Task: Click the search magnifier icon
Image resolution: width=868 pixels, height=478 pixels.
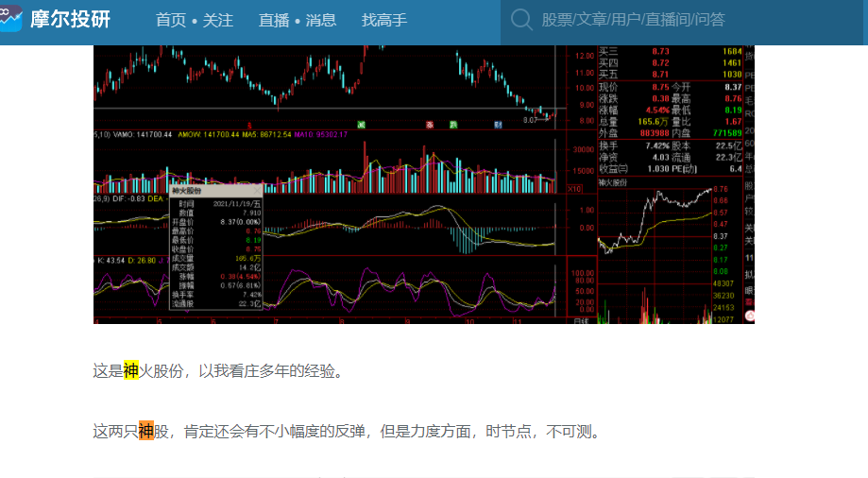Action: 521,20
